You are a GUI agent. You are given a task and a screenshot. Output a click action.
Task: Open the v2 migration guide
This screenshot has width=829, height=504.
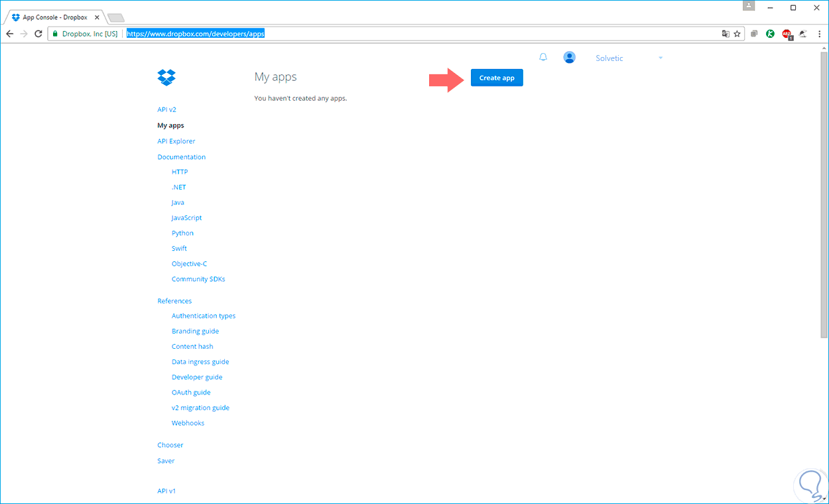(x=200, y=408)
